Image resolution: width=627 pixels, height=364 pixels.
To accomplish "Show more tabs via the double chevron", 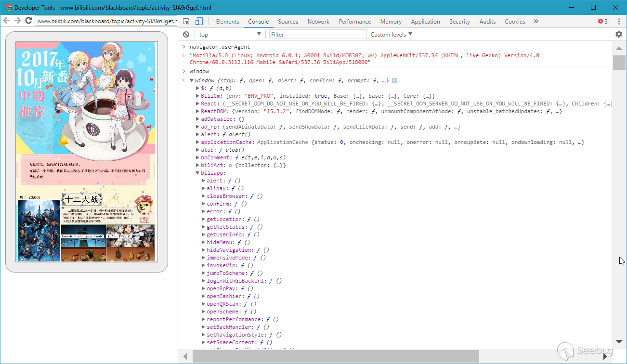I will [536, 22].
